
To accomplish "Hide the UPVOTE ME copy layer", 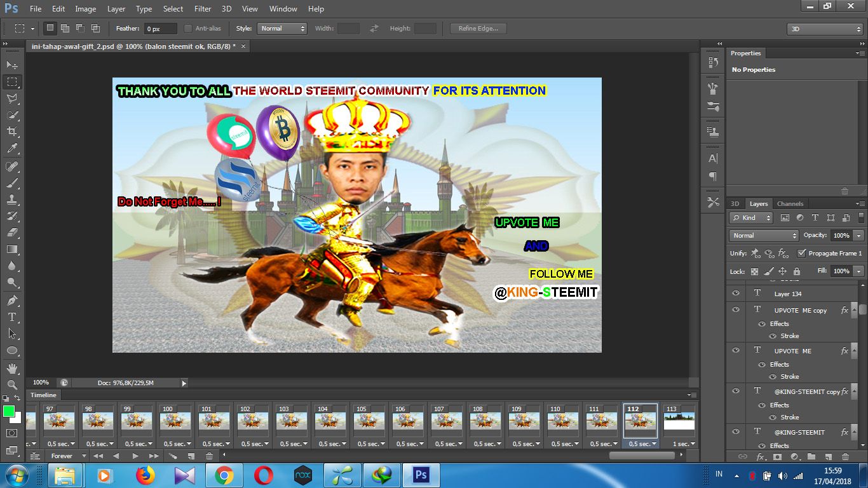I will (x=736, y=310).
